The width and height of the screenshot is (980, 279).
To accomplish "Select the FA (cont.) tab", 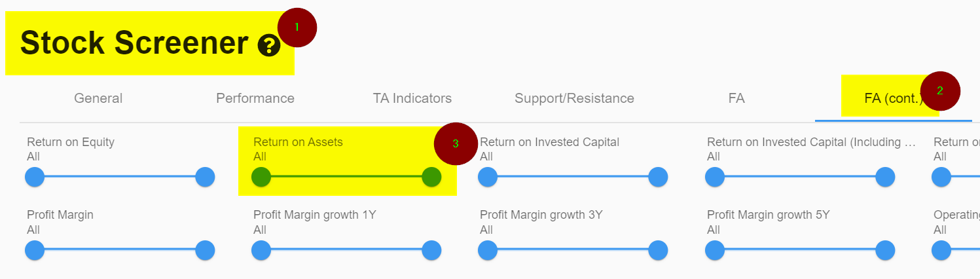I will coord(894,98).
